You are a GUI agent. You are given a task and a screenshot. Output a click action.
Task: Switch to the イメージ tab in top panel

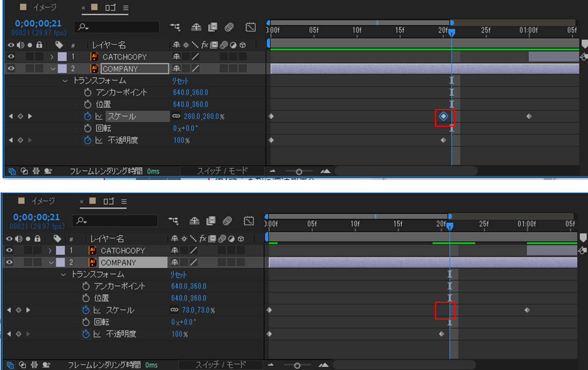[44, 8]
